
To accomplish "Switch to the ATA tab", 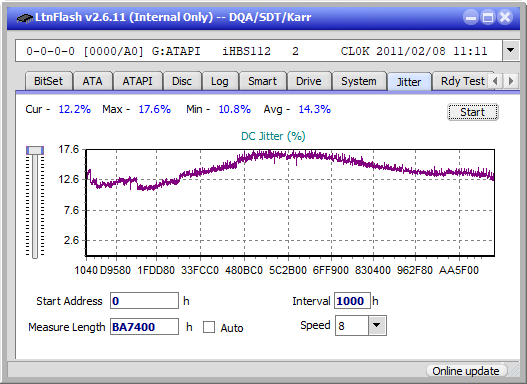I will [x=92, y=81].
